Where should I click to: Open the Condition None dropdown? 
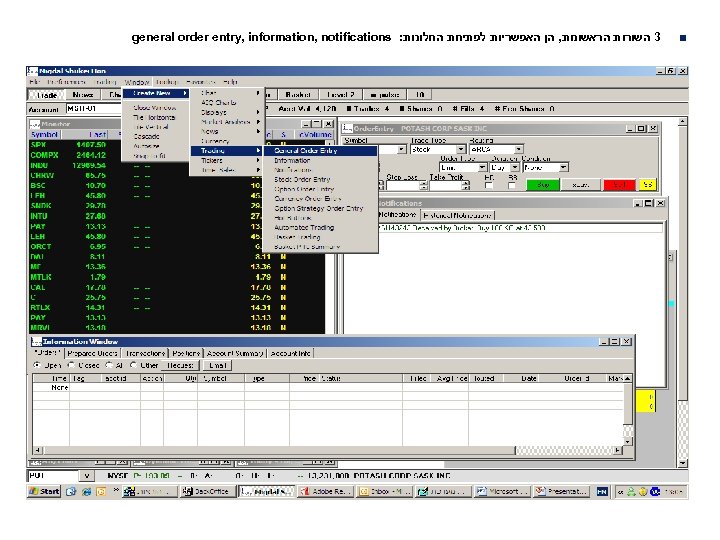click(563, 168)
